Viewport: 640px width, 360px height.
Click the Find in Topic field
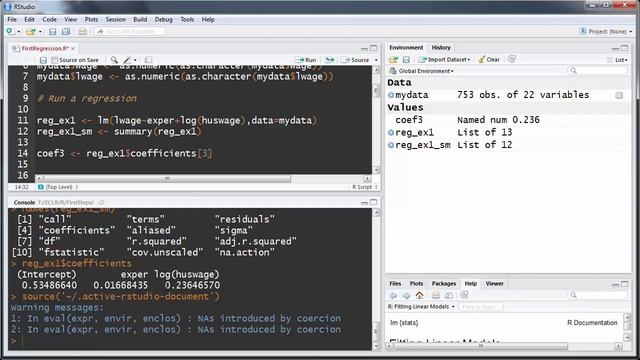pyautogui.click(x=481, y=307)
